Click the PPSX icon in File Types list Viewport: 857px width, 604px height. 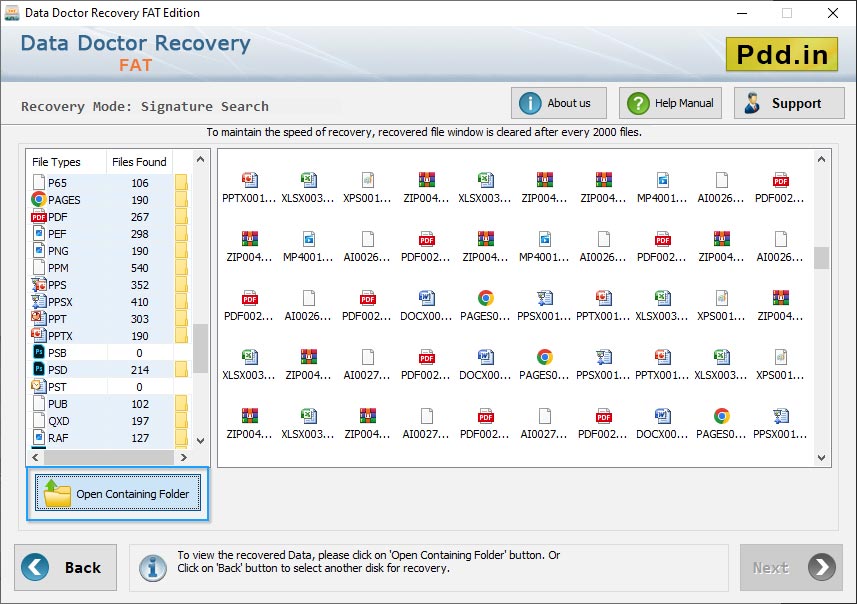click(x=39, y=301)
